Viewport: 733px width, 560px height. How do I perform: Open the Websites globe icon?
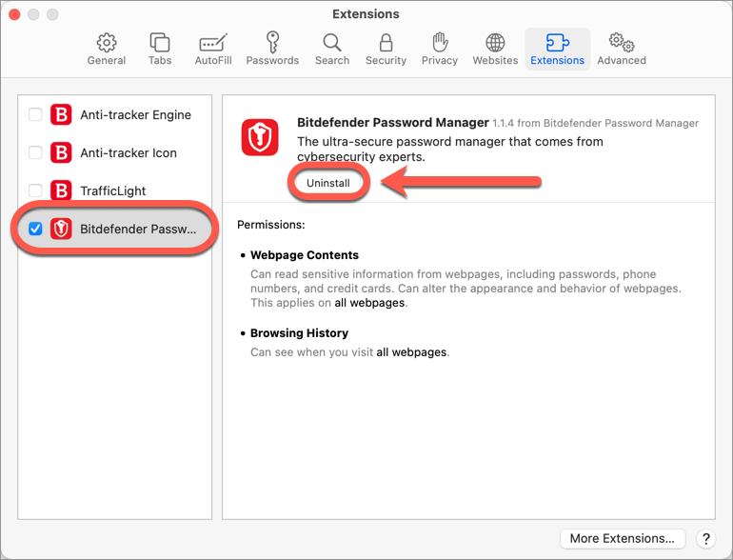pyautogui.click(x=495, y=43)
